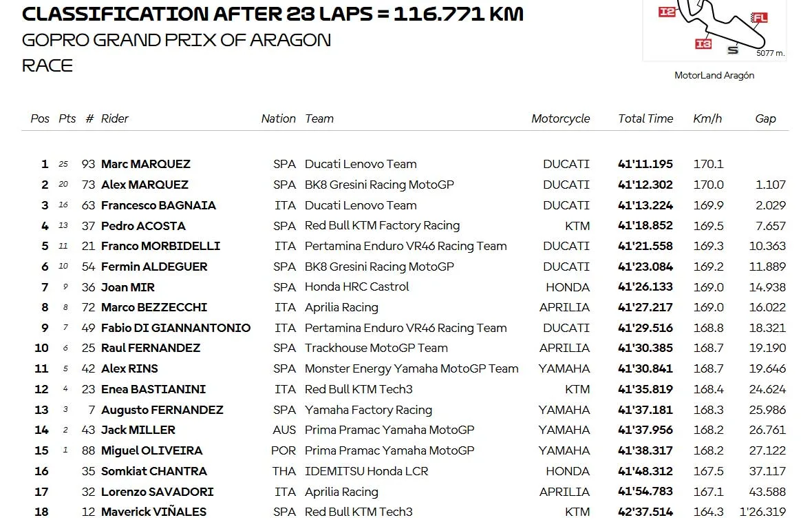Click the I2 sector marker on track map

(x=667, y=12)
